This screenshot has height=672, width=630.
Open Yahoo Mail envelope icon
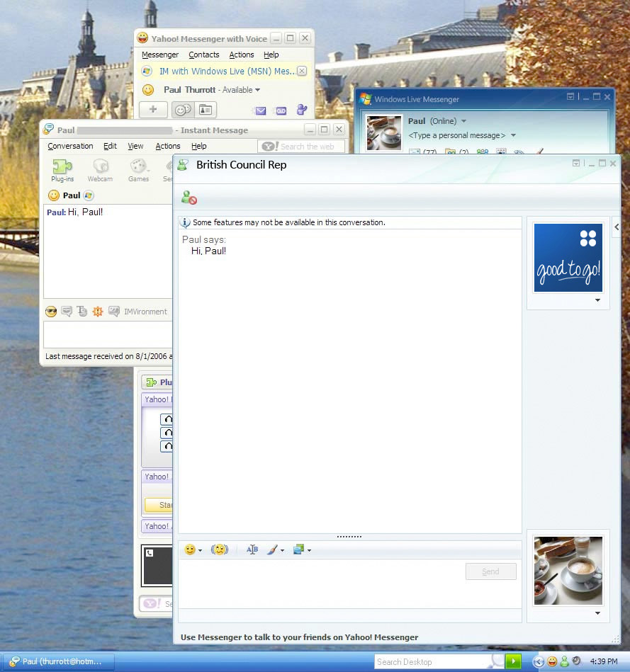pyautogui.click(x=261, y=111)
